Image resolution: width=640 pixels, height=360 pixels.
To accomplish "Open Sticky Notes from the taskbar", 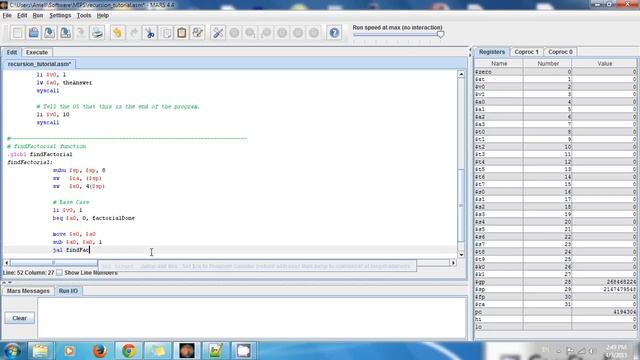I will tap(158, 351).
